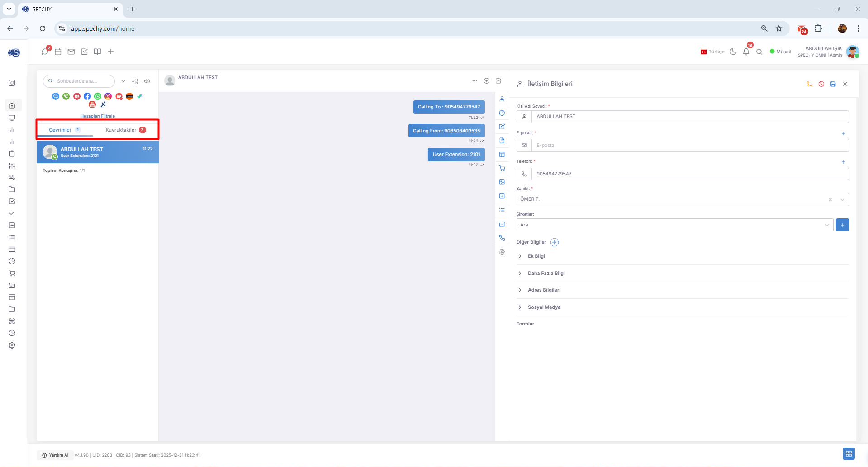
Task: Click the red block contact icon
Action: 821,84
